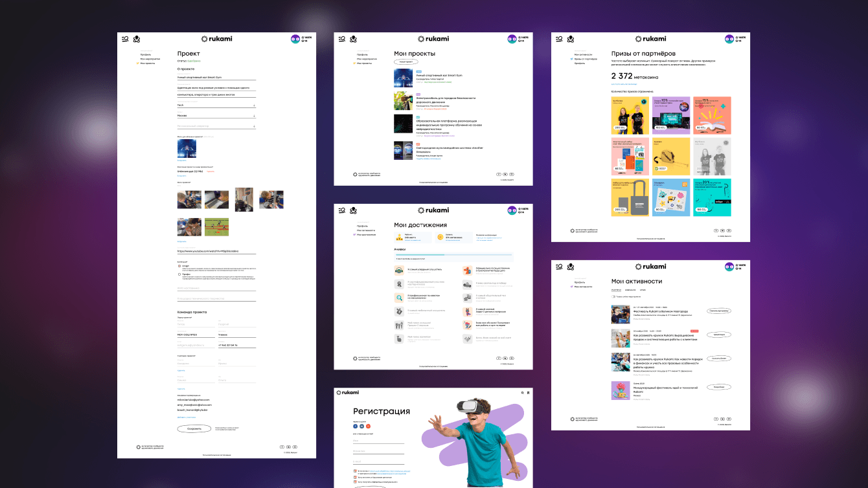Click the rukami logo on Проект page
The image size is (868, 488).
(217, 39)
